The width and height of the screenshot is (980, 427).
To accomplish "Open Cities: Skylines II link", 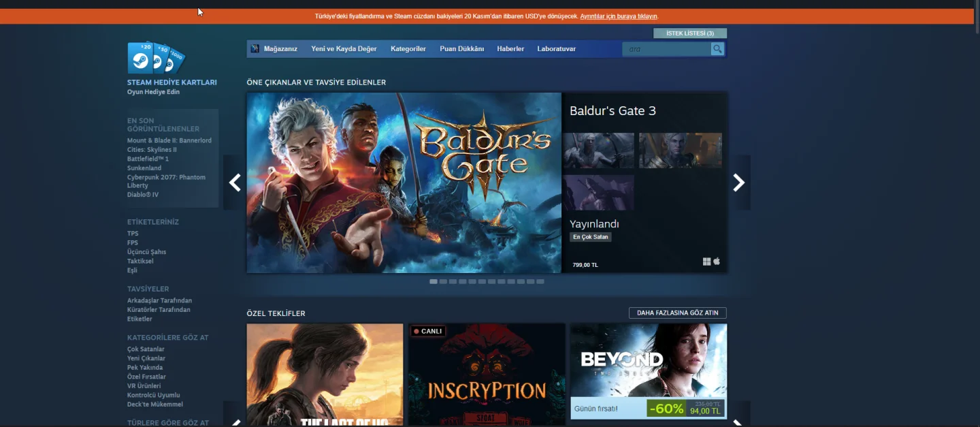I will click(152, 150).
